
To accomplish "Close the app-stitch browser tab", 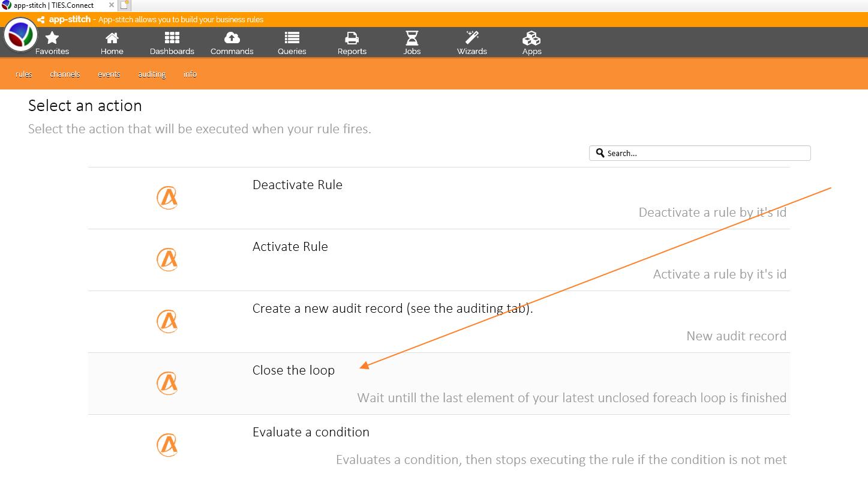I will coord(112,5).
